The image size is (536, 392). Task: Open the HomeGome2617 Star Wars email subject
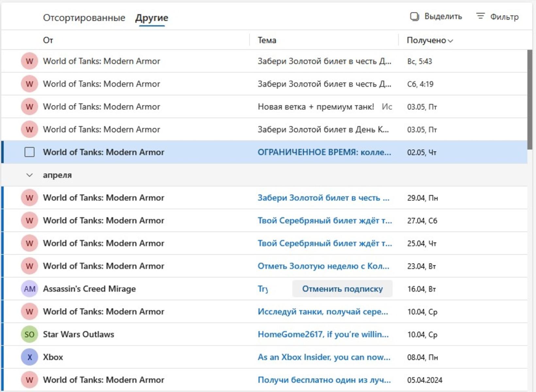[x=323, y=334]
